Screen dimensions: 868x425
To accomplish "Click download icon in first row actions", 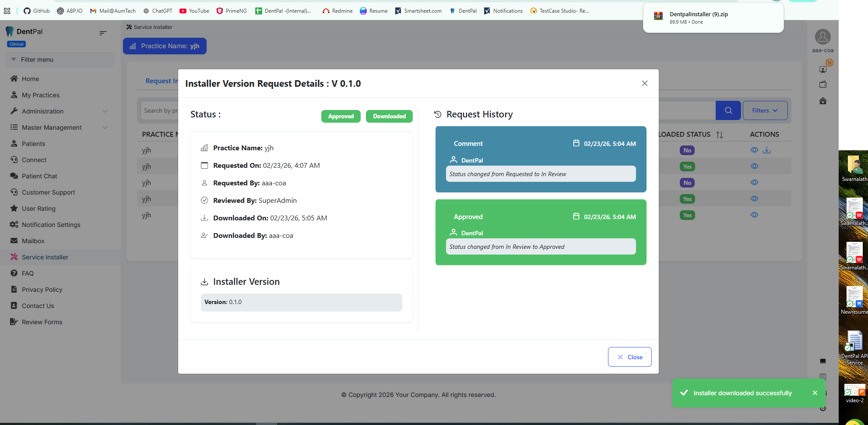I will 766,150.
